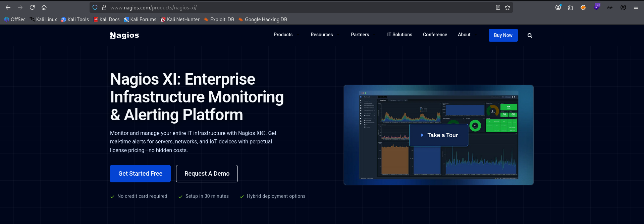
Task: Bookmark this page with the star icon
Action: tap(507, 7)
